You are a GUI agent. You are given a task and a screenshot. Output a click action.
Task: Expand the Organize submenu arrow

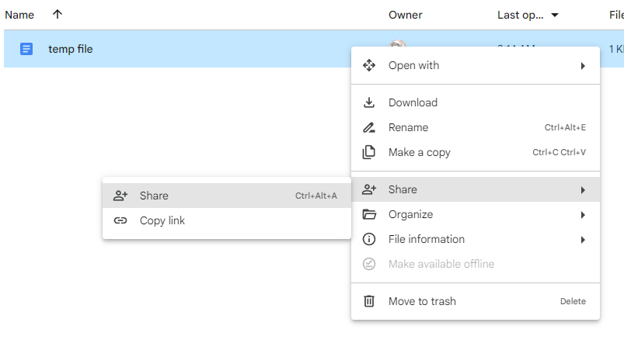pos(583,215)
